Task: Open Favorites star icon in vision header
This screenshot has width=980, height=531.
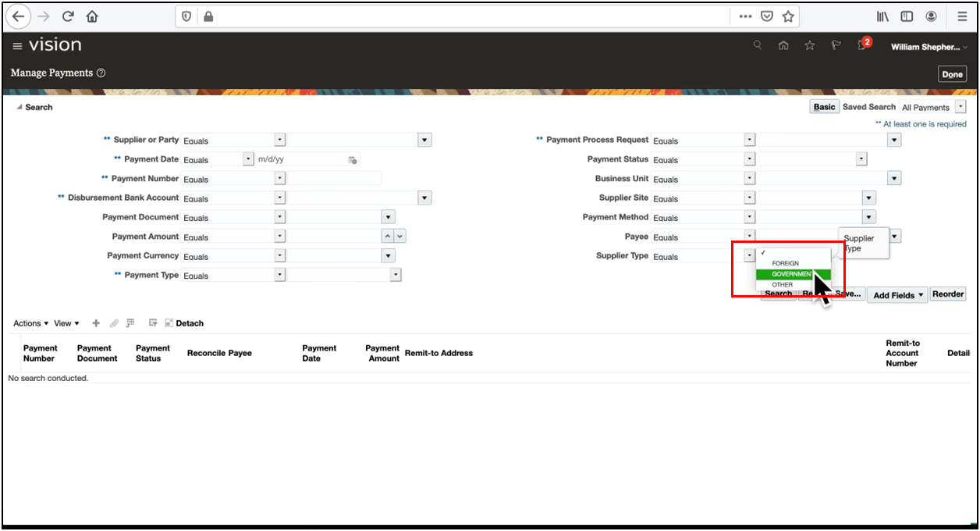Action: pos(809,45)
